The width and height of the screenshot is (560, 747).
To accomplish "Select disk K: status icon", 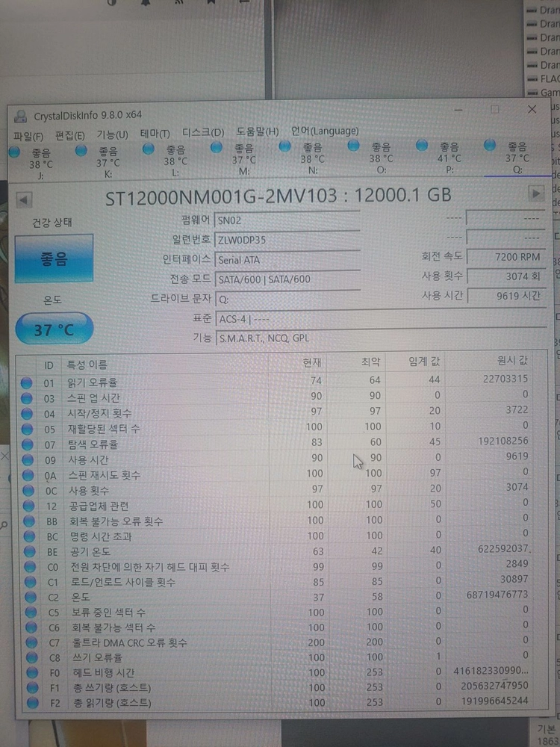I will click(x=81, y=151).
